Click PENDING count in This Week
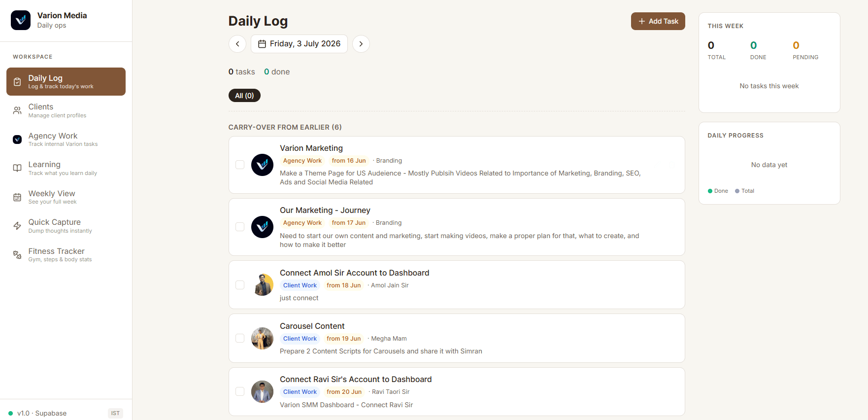 pyautogui.click(x=796, y=45)
